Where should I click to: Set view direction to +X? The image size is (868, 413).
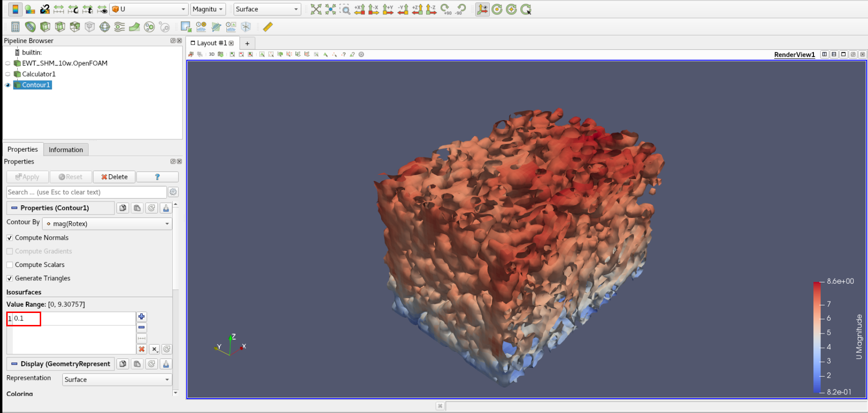tap(360, 9)
